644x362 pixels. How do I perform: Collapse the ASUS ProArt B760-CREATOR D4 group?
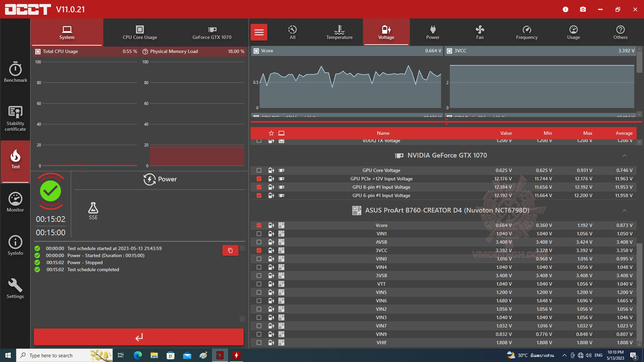(624, 210)
